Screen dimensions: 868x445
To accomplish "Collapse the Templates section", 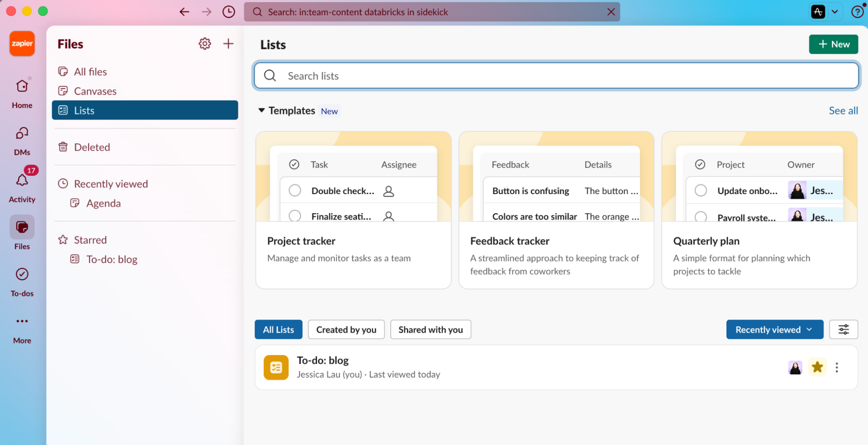I will [x=261, y=110].
